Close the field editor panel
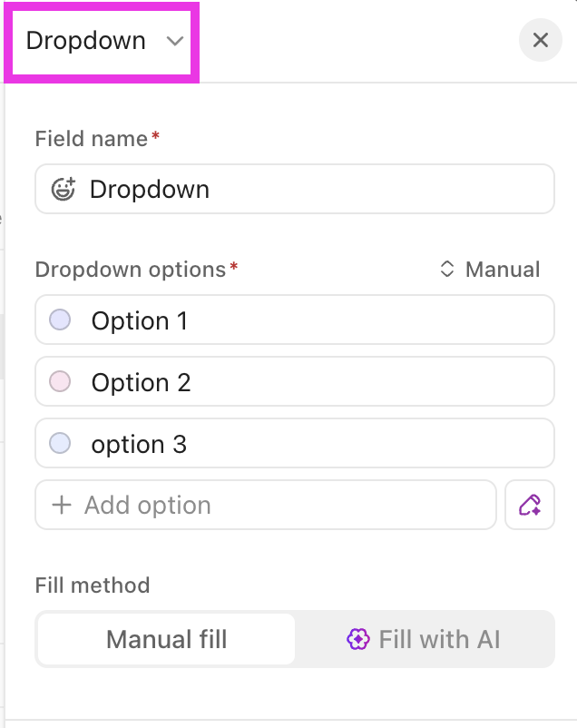The width and height of the screenshot is (577, 728). click(541, 40)
